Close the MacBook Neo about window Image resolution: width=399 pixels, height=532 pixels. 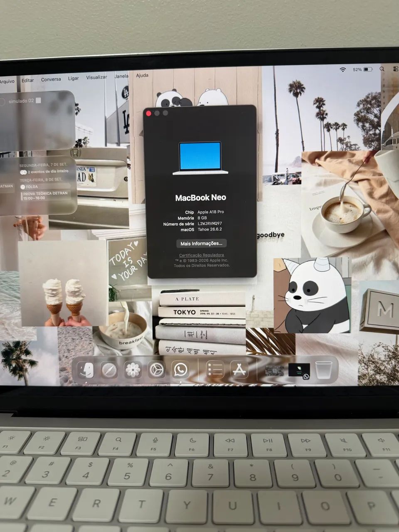149,113
